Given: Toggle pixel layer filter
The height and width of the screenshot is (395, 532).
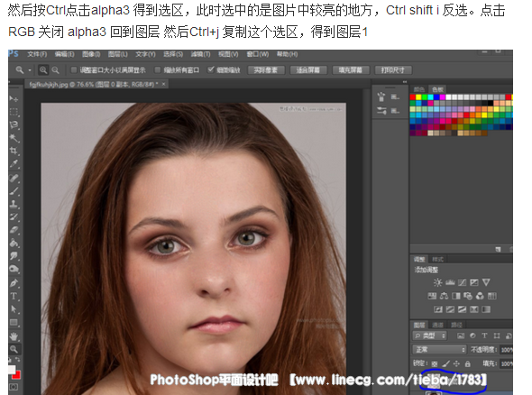Looking at the screenshot, I should pyautogui.click(x=461, y=335).
